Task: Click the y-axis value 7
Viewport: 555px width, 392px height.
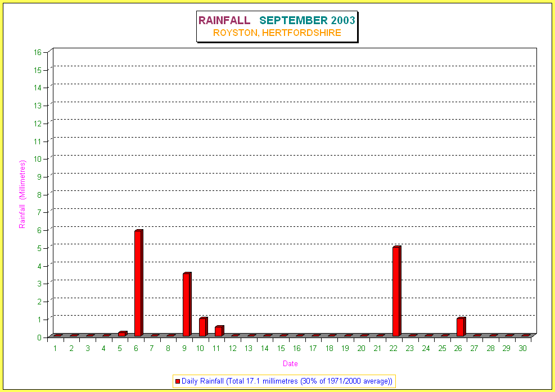Action: [39, 212]
